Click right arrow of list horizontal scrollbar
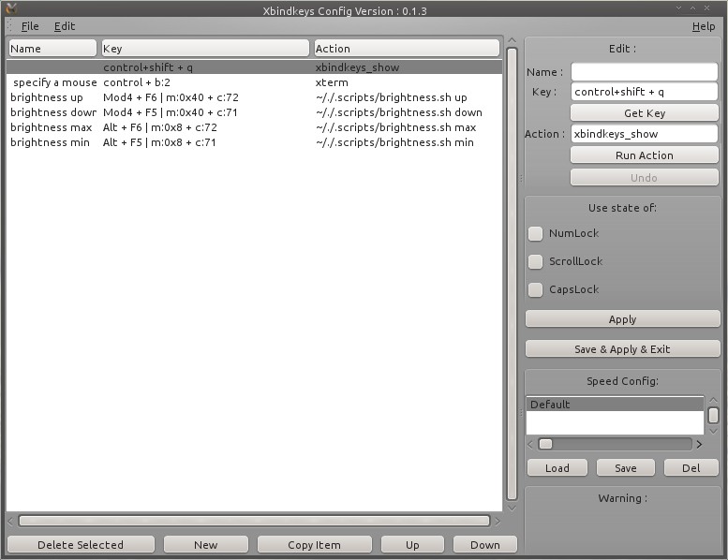Viewport: 728px width, 560px height. point(498,522)
